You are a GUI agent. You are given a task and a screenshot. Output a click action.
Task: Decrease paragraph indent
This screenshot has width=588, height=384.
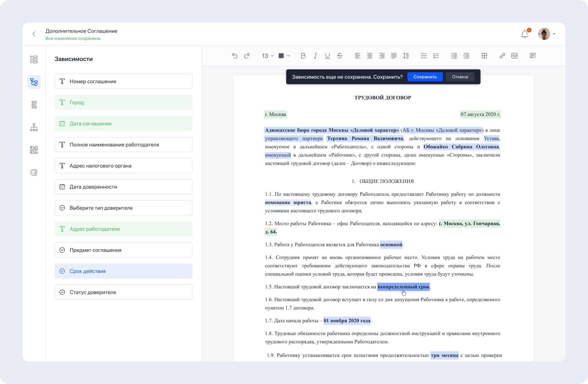[466, 56]
